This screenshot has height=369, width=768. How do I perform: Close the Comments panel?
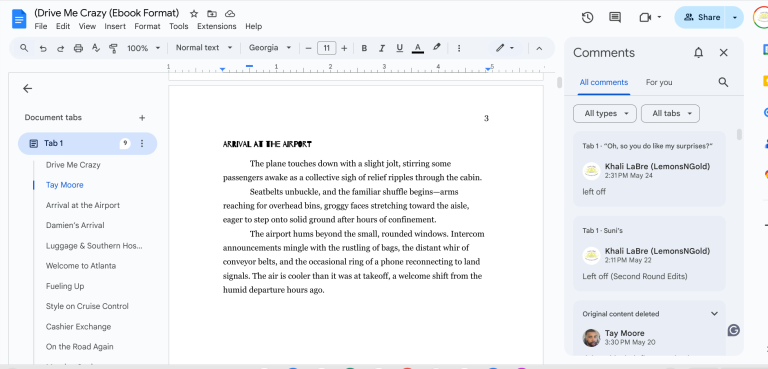click(723, 52)
